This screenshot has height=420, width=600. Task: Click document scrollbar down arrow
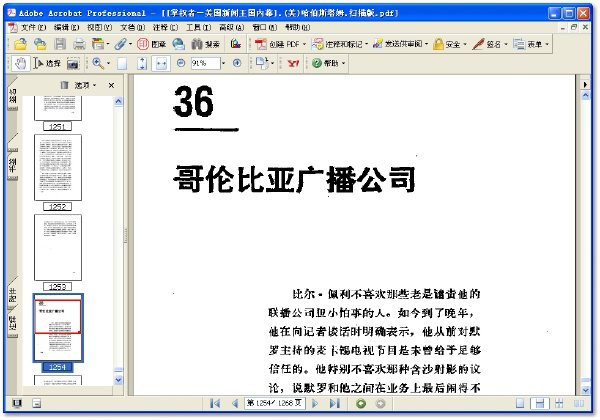click(x=585, y=390)
